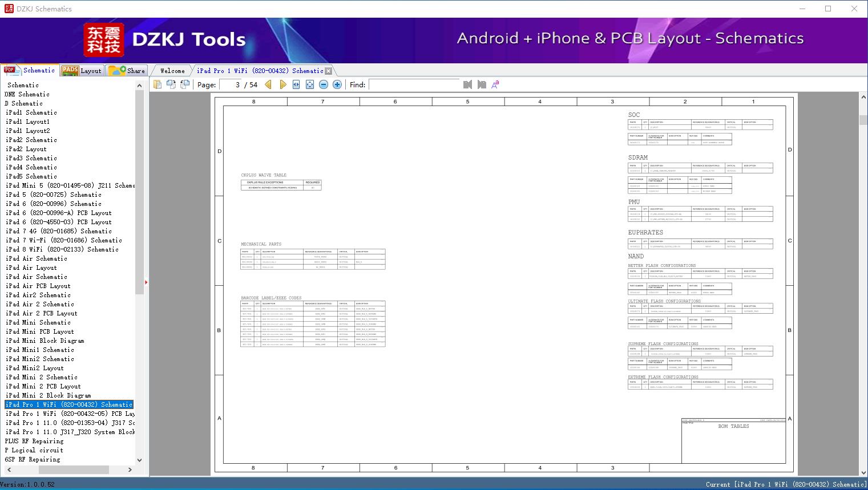Screen dimensions: 868x490
Task: Open 'iPad Mini Block Diagram' from the list
Action: click(45, 341)
